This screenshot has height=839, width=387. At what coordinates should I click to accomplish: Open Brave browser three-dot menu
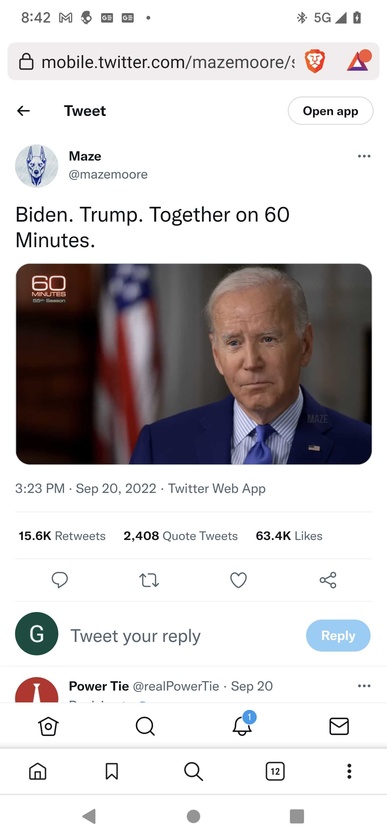coord(349,771)
